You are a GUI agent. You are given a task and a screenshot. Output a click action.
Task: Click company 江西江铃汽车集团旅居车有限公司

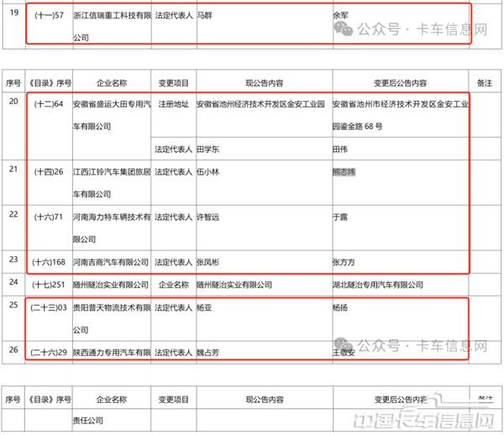pos(112,183)
